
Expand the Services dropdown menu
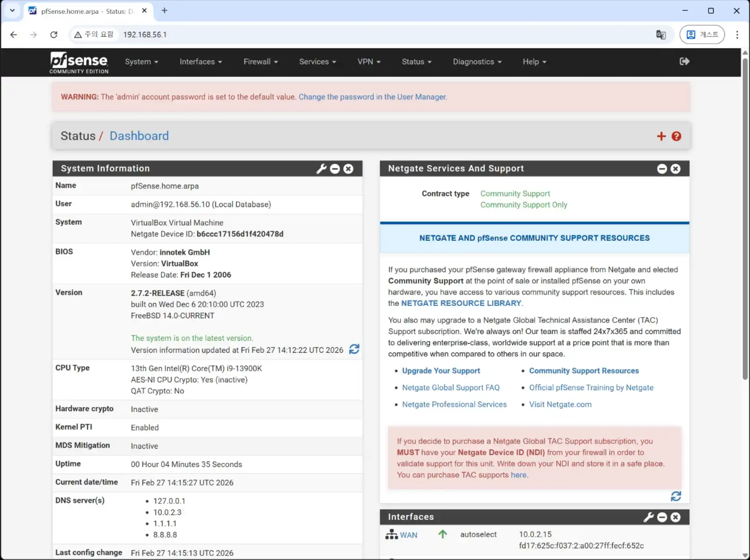317,62
